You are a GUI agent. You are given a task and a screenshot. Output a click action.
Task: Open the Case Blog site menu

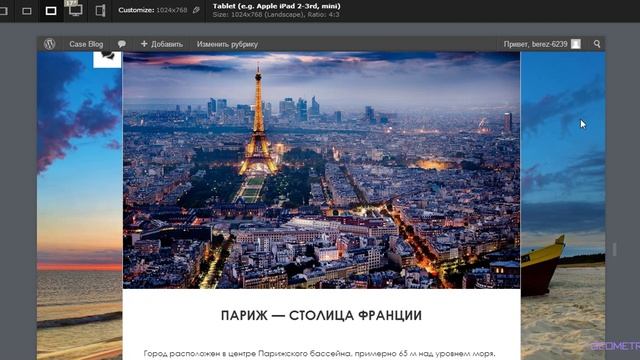86,44
